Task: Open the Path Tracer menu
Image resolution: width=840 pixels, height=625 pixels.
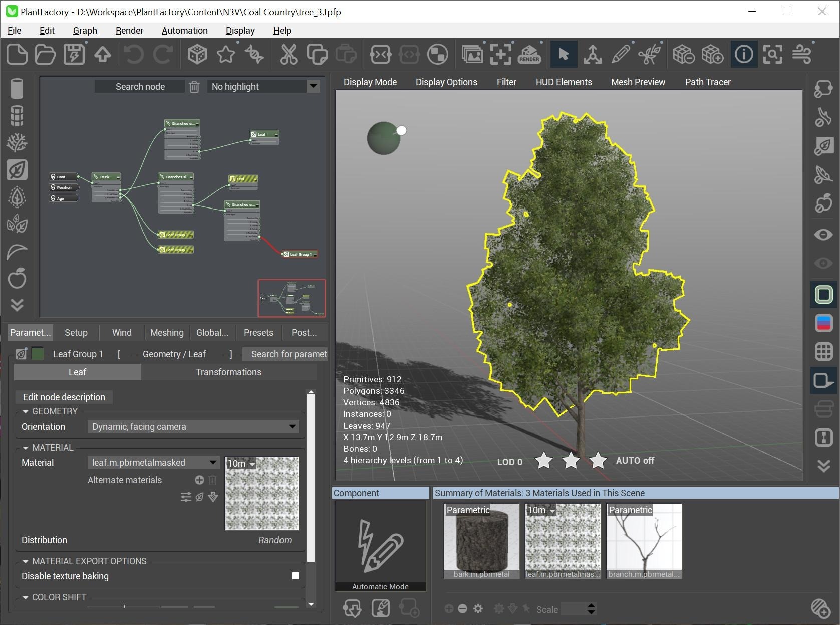Action: (x=708, y=82)
